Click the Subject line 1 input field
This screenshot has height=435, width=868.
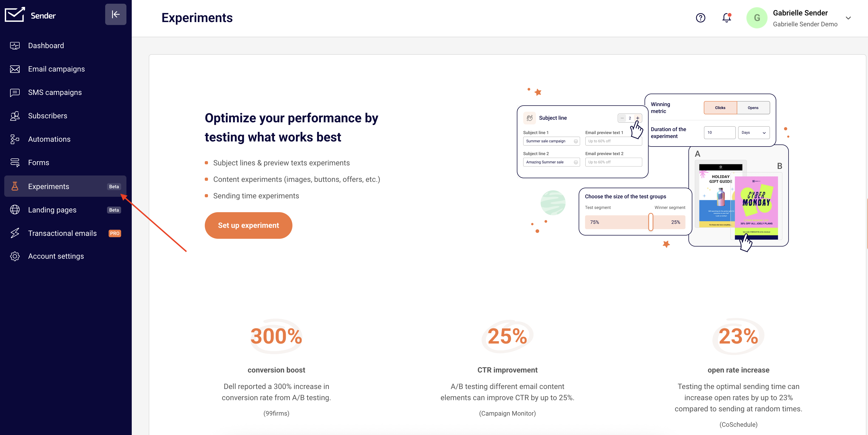(x=548, y=141)
